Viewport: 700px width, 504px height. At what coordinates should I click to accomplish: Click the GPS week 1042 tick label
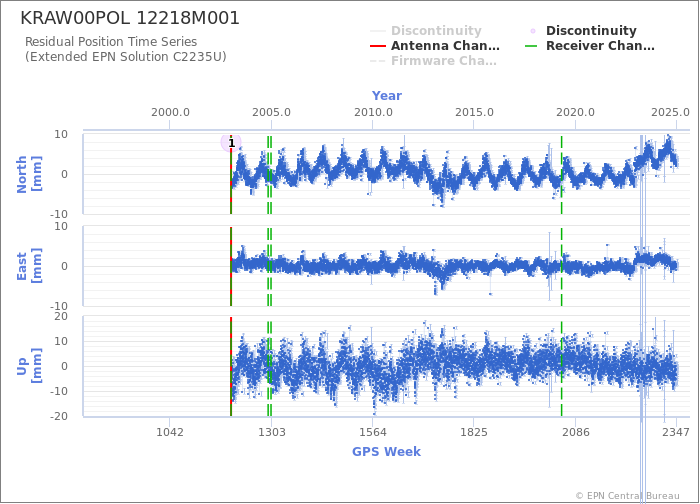170,432
